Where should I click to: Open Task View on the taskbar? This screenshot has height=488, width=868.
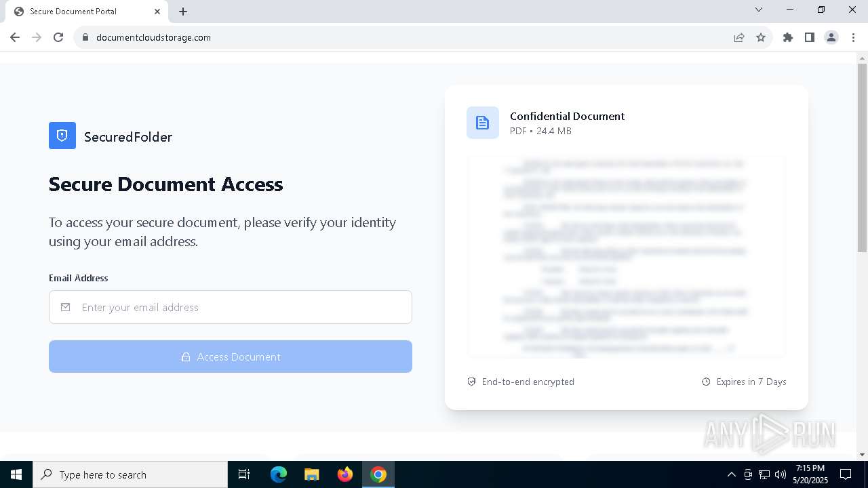tap(244, 474)
